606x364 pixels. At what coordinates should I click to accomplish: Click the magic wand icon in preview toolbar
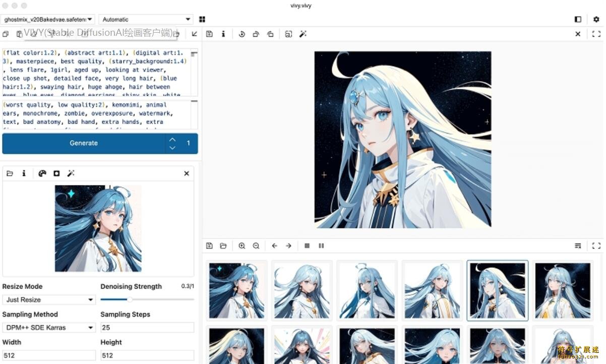pos(302,34)
